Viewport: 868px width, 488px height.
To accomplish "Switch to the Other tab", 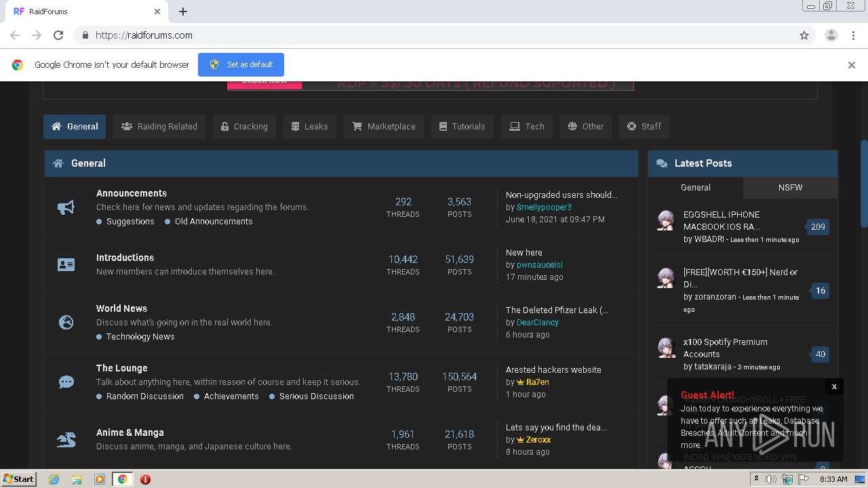I will click(x=586, y=127).
